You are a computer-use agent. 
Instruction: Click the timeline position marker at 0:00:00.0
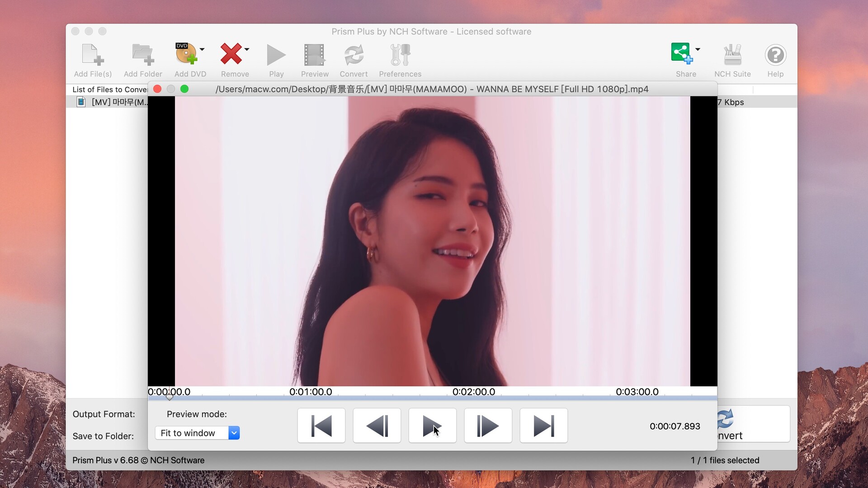click(x=170, y=398)
